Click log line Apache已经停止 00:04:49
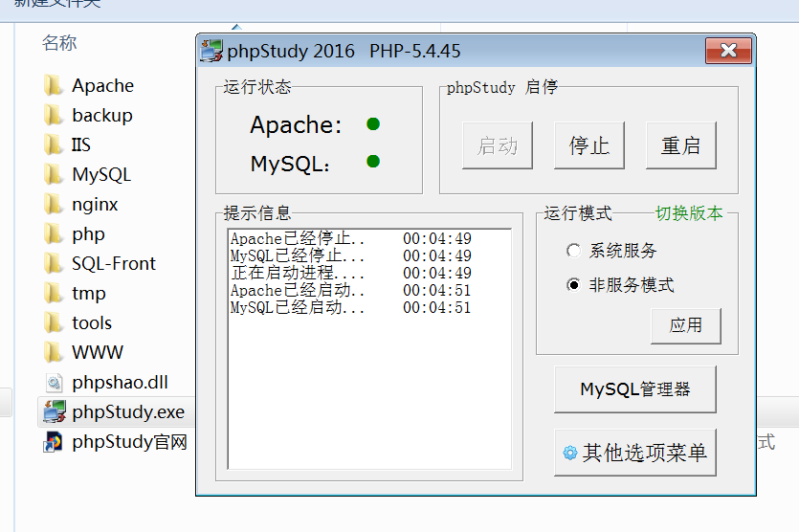Image resolution: width=799 pixels, height=532 pixels. pyautogui.click(x=350, y=238)
